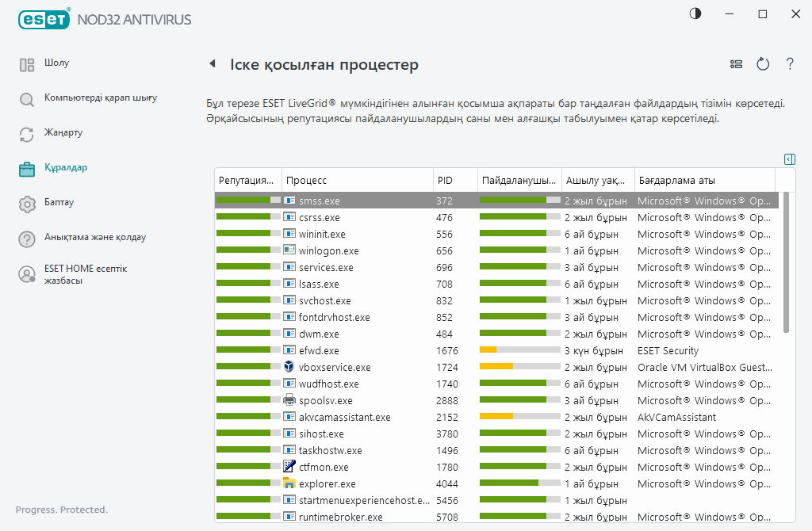
Task: Open the Шолу overview section
Action: click(56, 63)
